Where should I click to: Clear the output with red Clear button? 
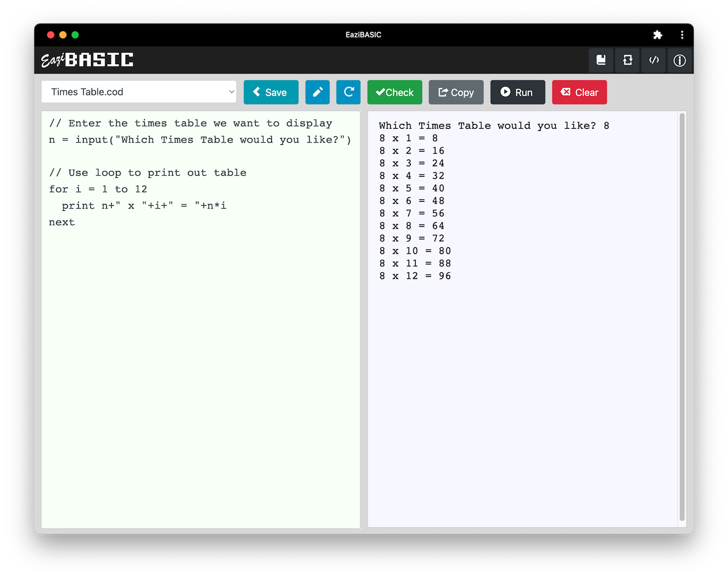pyautogui.click(x=580, y=92)
